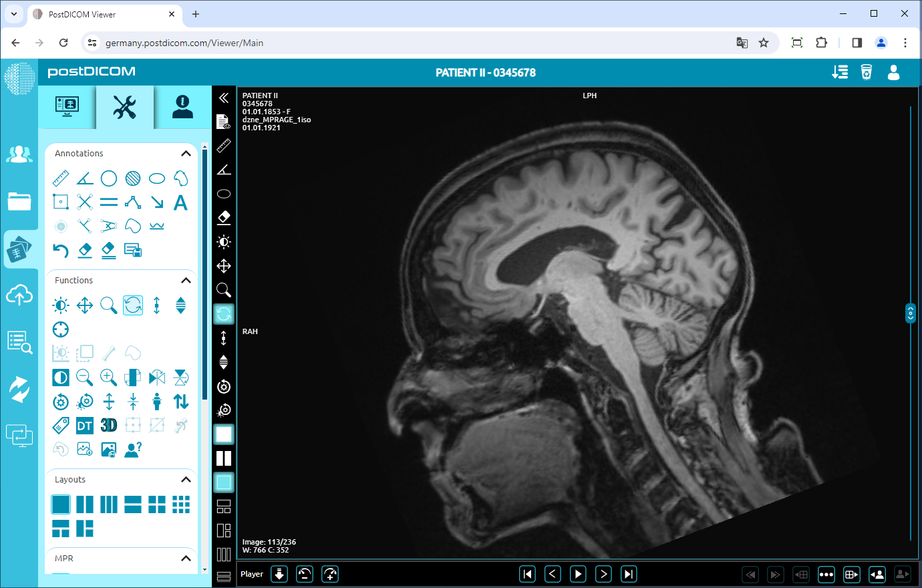Viewport: 922px width, 588px height.
Task: Select the magnify tool on vertical toolbar
Action: [x=224, y=290]
